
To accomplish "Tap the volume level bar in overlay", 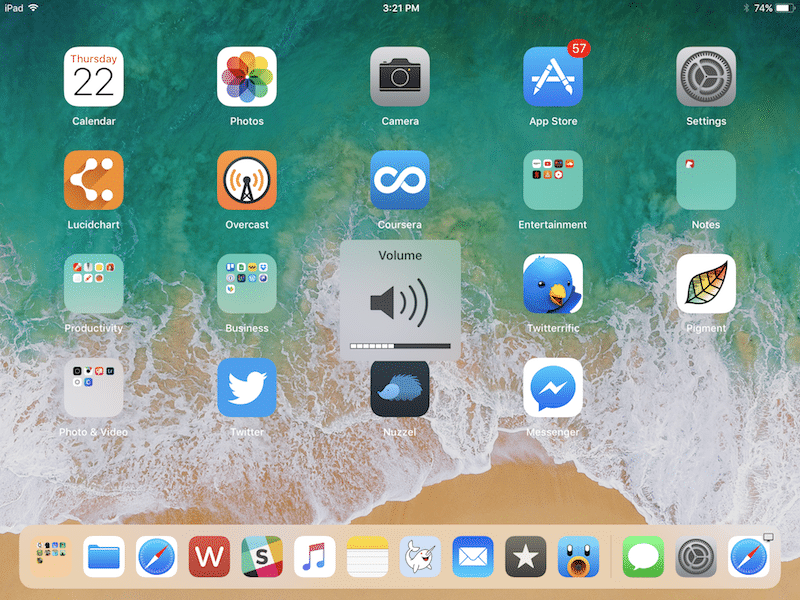I will (400, 345).
